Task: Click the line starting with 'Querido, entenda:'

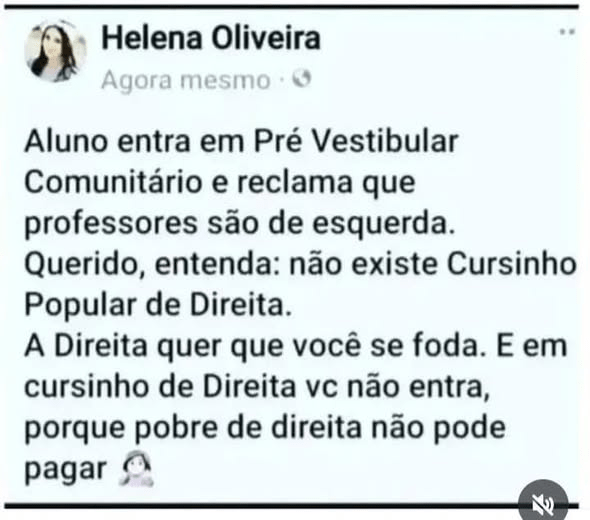Action: point(300,265)
